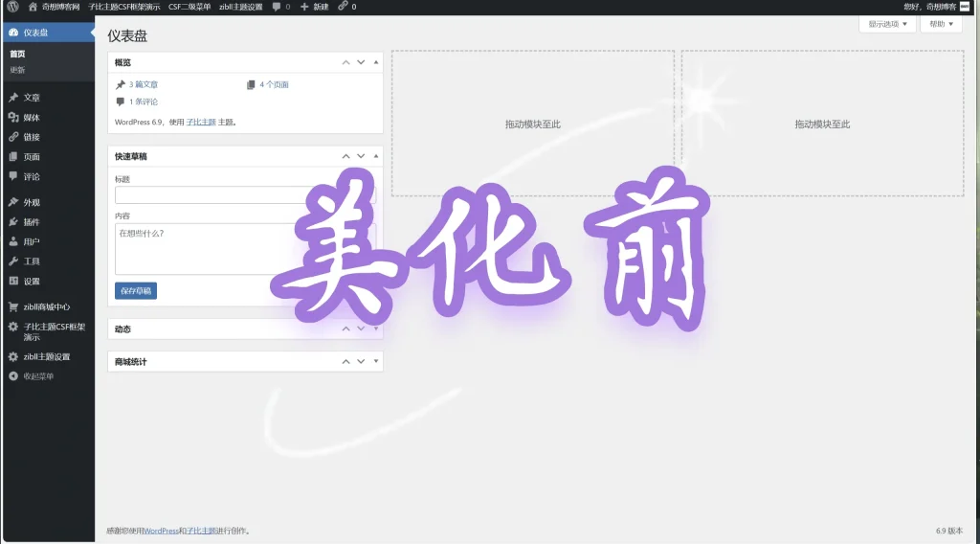Click the 仪表盘 dashboard gauge icon
980x544 pixels.
click(13, 33)
